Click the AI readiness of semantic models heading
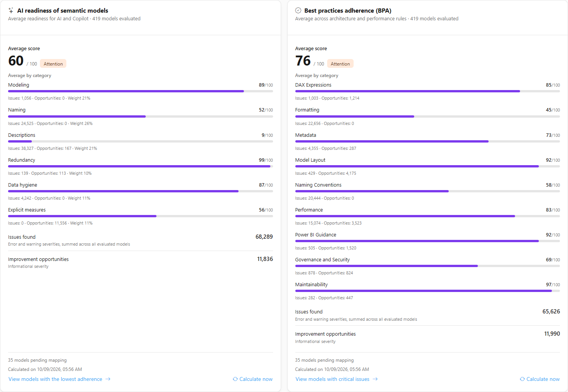Viewport: 568px width, 392px height. 63,11
